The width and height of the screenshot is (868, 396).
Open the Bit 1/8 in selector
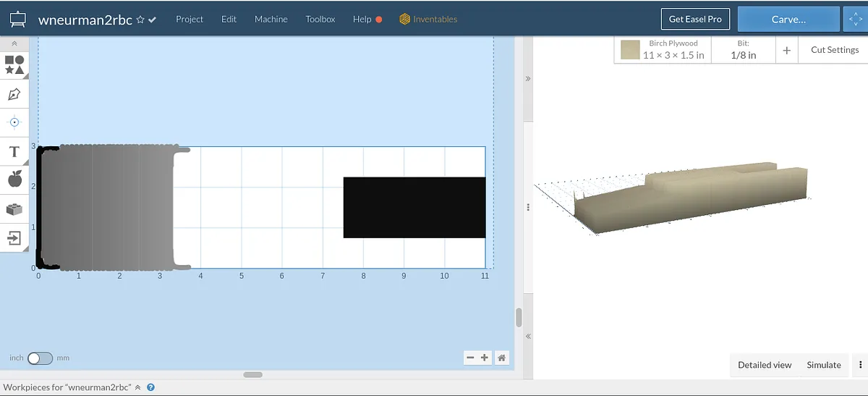(x=743, y=50)
